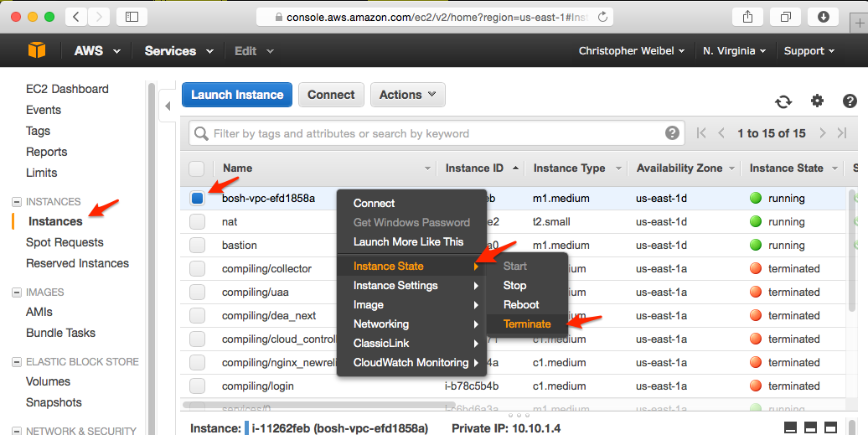Go to previous page of results

721,132
